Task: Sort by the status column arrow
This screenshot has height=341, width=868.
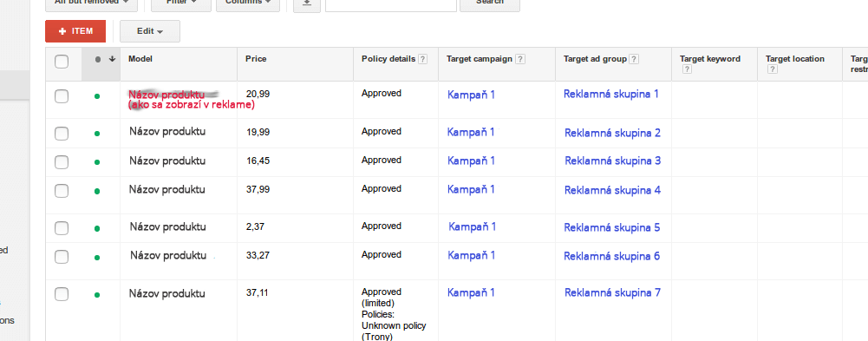Action: 112,59
